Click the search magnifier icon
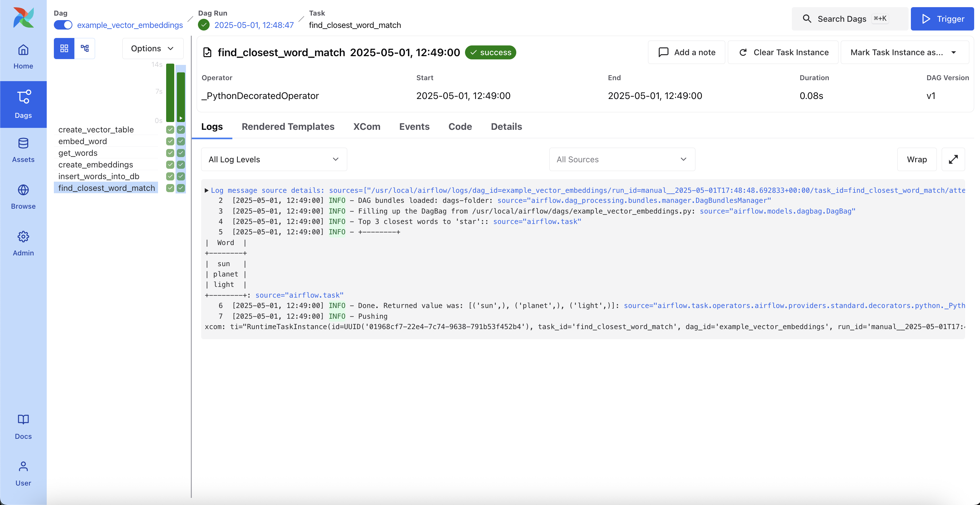Image resolution: width=980 pixels, height=505 pixels. [x=806, y=18]
